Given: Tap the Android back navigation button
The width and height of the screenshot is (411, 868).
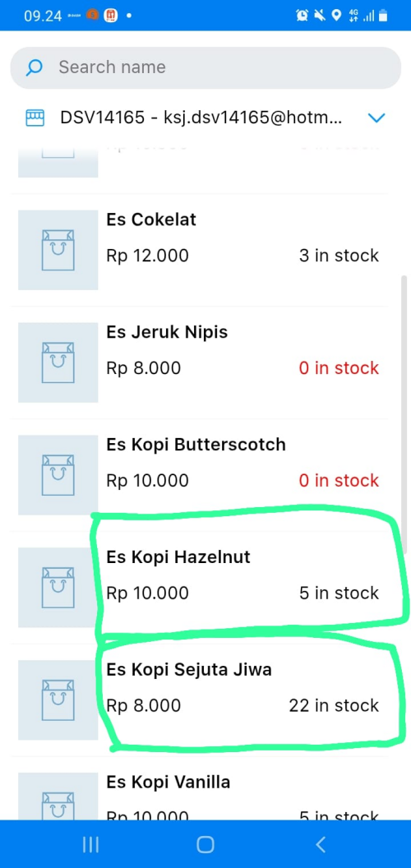Looking at the screenshot, I should (x=320, y=844).
